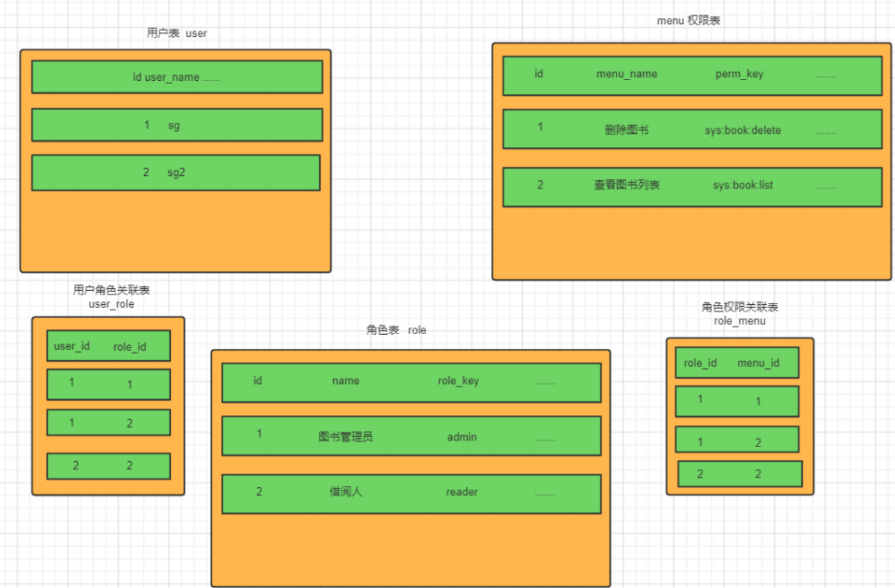This screenshot has height=588, width=895.
Task: Select row '2 2' in role_menu table
Action: tap(740, 474)
